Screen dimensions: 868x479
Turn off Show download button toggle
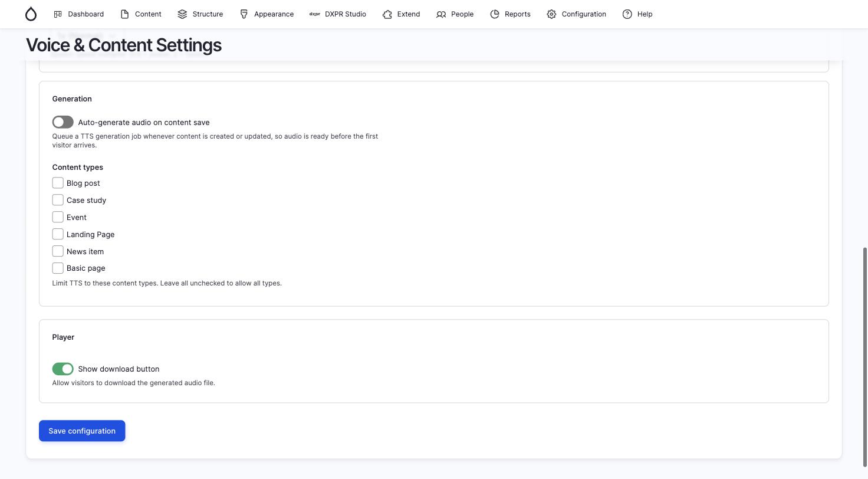coord(63,369)
